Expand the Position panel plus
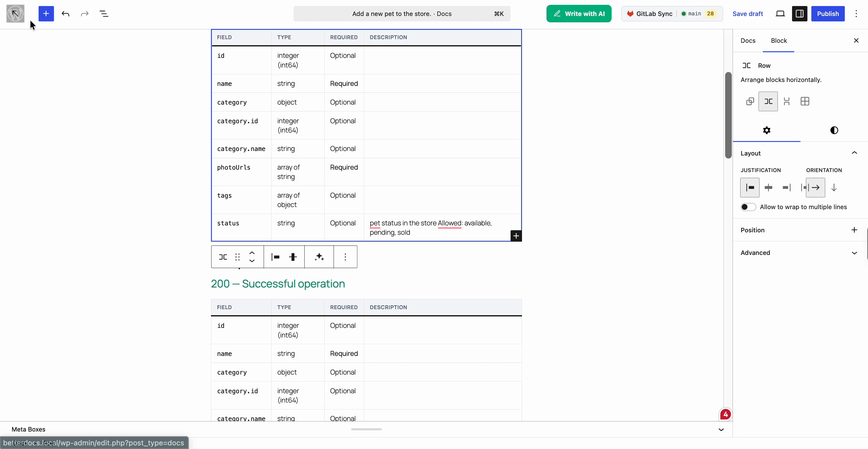The image size is (868, 449). 854,230
